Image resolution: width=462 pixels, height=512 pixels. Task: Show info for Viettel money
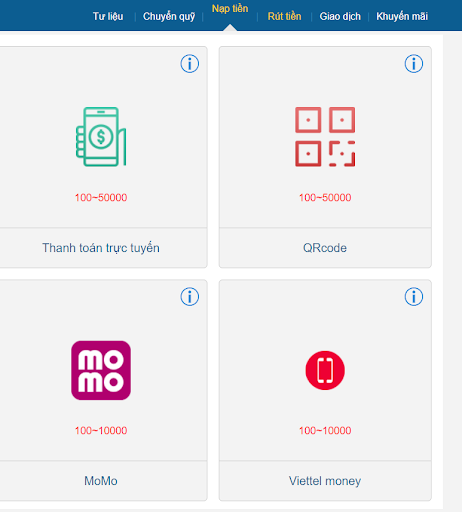[414, 297]
